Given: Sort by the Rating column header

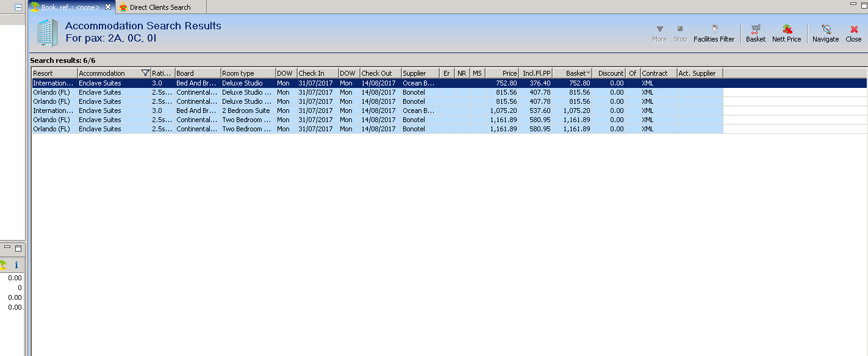Looking at the screenshot, I should point(163,73).
